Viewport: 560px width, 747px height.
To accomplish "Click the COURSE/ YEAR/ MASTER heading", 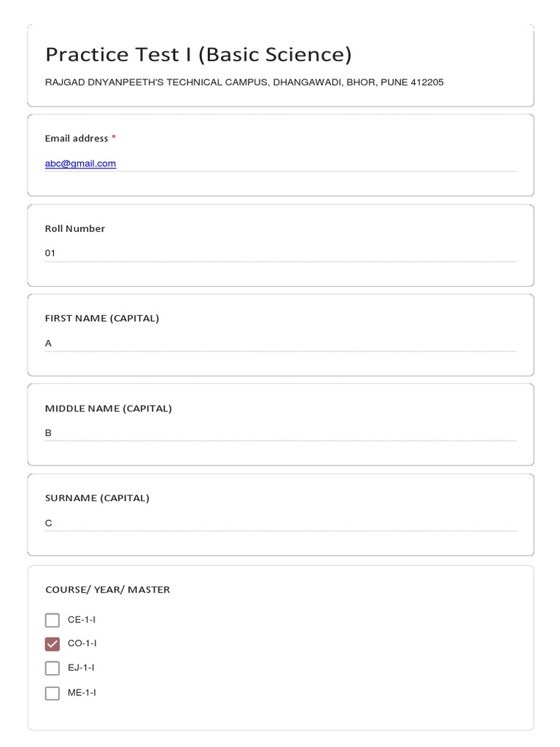I will pyautogui.click(x=107, y=589).
